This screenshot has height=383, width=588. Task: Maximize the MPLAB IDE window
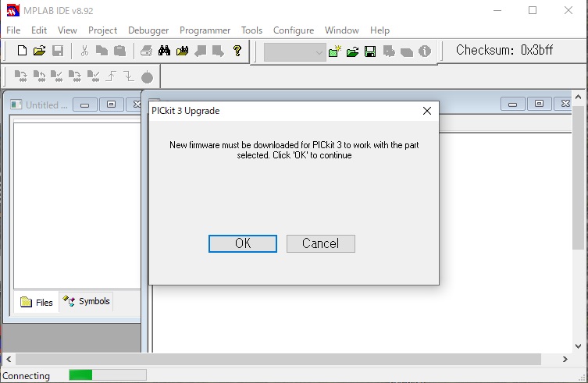tap(533, 10)
